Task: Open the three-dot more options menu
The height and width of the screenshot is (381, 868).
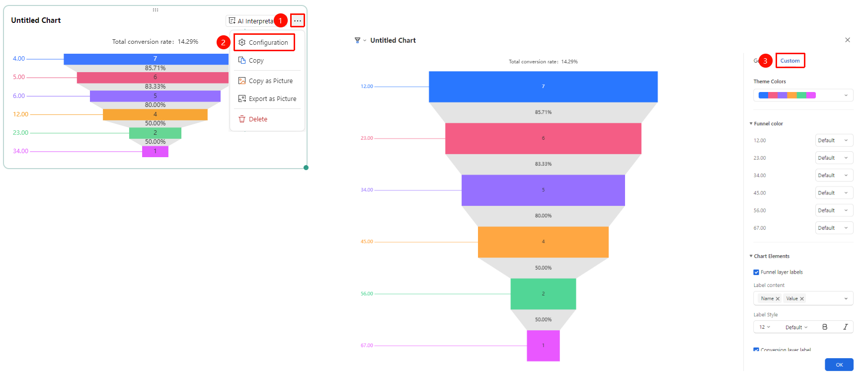Action: pos(297,20)
